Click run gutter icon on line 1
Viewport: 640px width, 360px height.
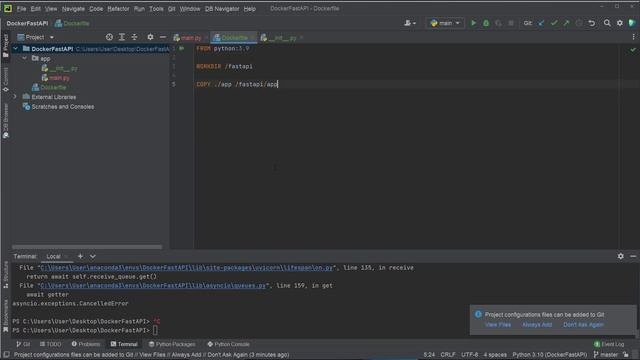point(182,48)
